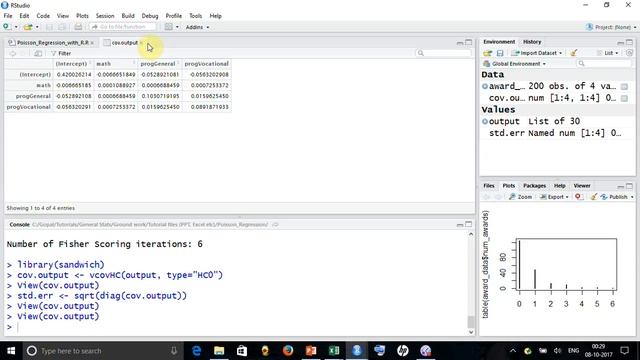Open the Build menu
Image resolution: width=640 pixels, height=360 pixels.
[x=128, y=16]
